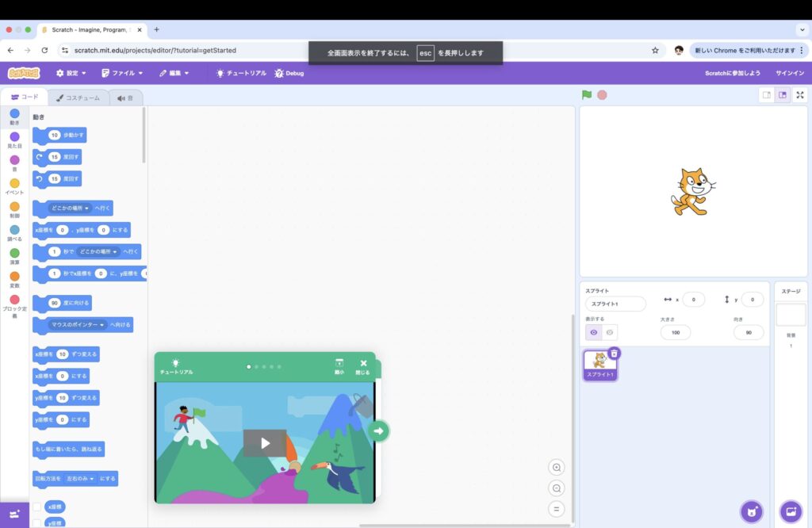Open Chrome tab search dropdown arrow
The image size is (812, 528).
pos(802,29)
